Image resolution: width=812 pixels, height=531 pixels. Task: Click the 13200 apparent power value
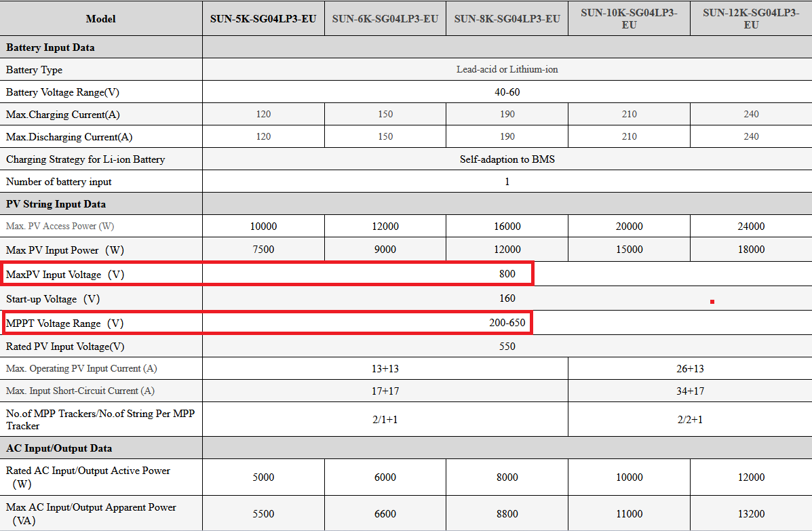(x=751, y=514)
